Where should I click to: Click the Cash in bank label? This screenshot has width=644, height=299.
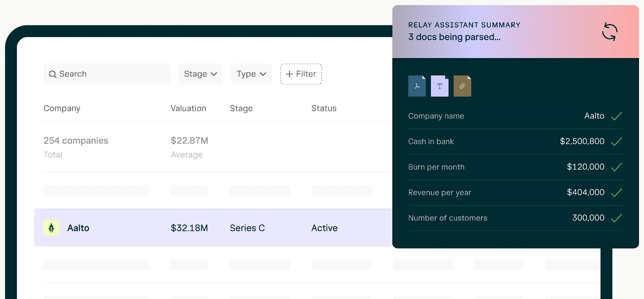(x=431, y=142)
